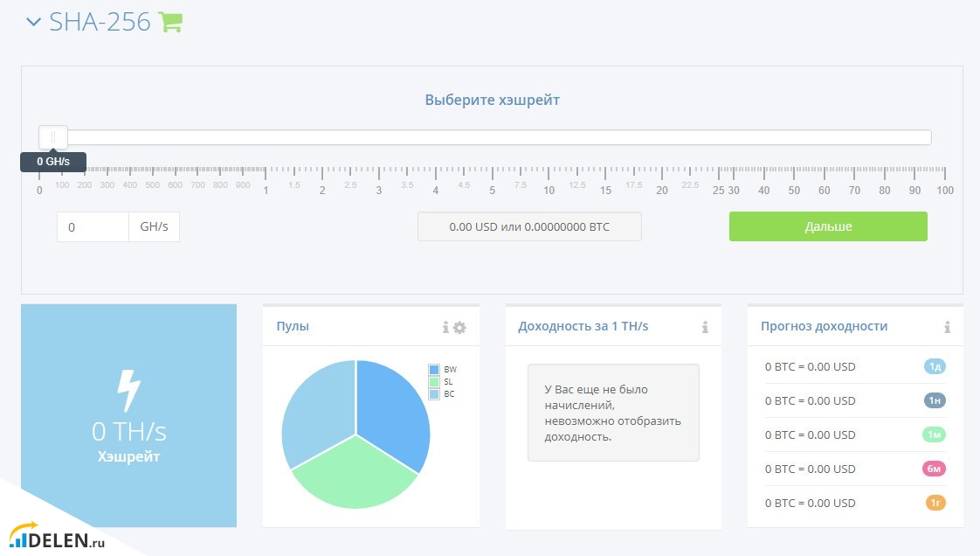The image size is (980, 556).
Task: Click the 1н weekly forecast badge
Action: click(935, 400)
